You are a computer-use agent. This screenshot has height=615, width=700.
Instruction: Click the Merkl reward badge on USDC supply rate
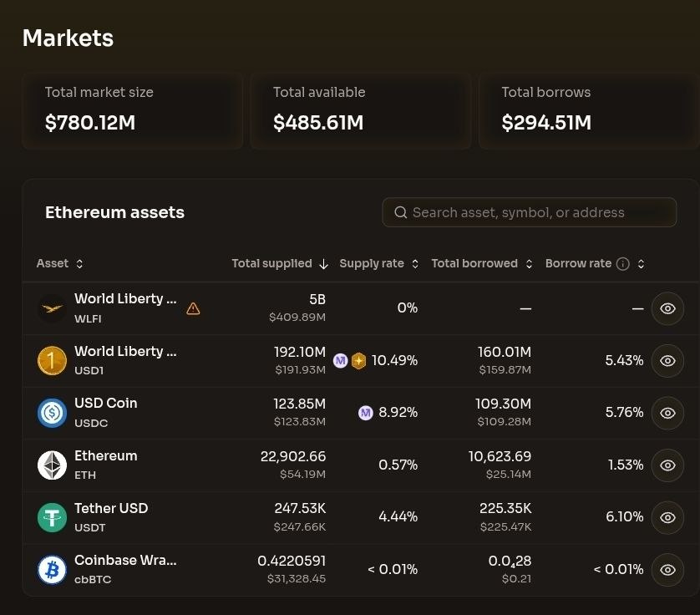coord(365,413)
